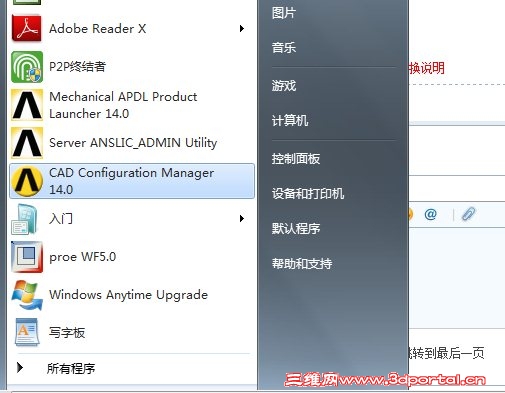Open 帮助和支持 Help and Support

(x=302, y=264)
